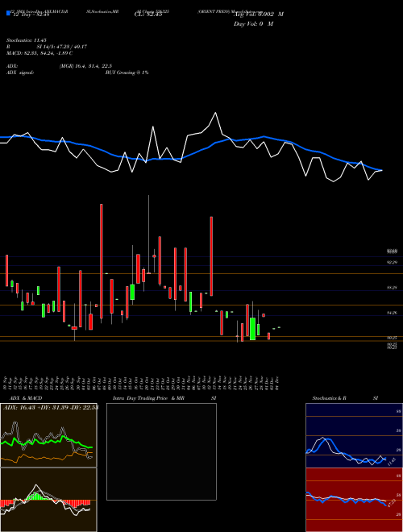Click the 'ADX & MACD' panel heading

[26, 398]
